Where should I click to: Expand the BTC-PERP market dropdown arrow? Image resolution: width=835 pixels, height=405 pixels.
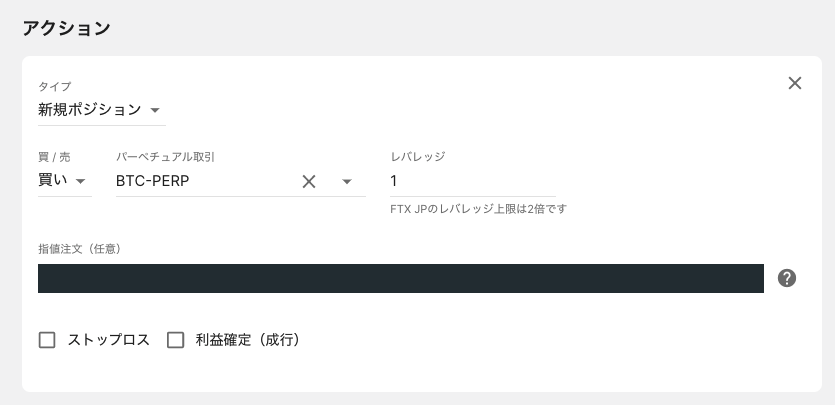[347, 181]
